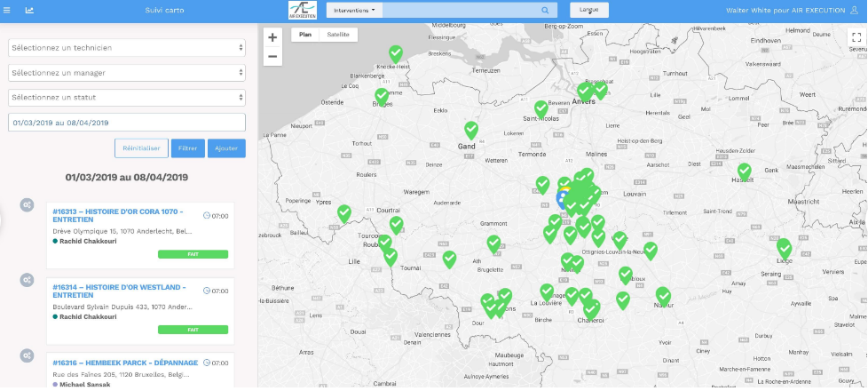Toggle fullscreen map view
868x391 pixels.
click(856, 37)
